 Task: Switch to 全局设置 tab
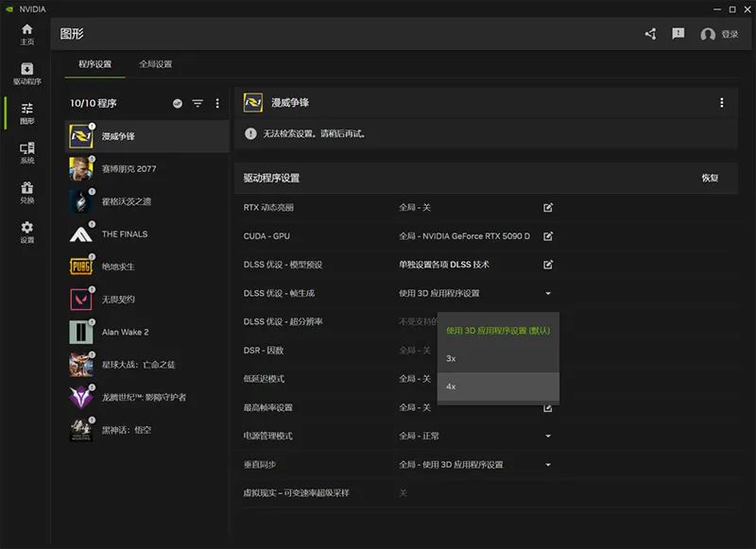point(155,64)
